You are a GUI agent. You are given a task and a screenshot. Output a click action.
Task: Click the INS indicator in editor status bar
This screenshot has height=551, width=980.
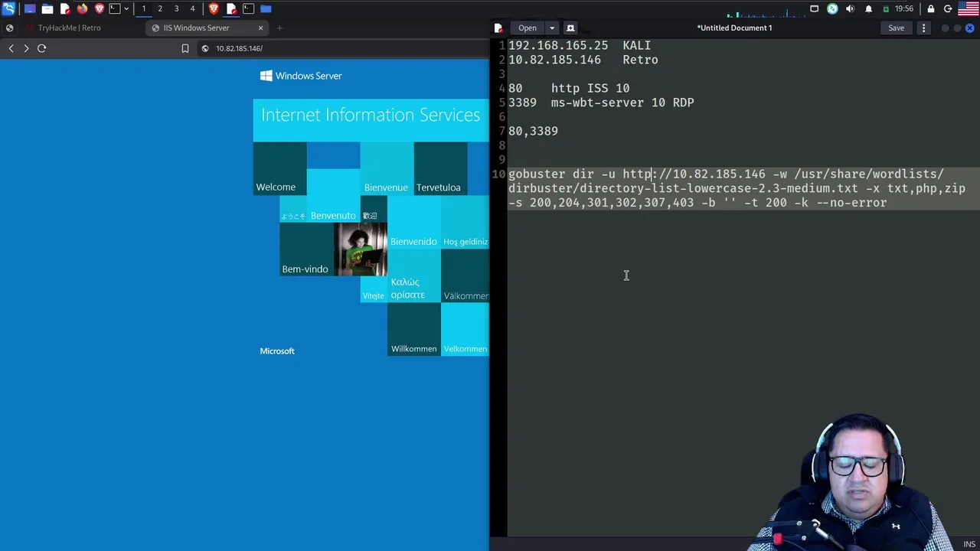pos(969,544)
